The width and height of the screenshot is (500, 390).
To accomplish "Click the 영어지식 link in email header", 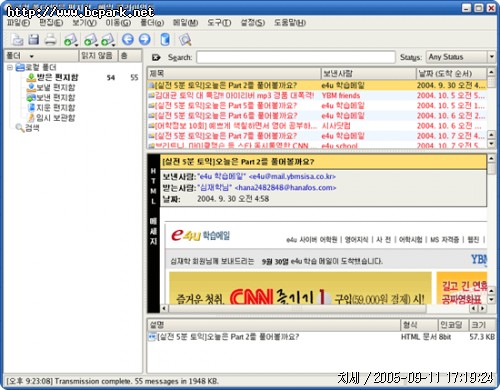I will 356,239.
